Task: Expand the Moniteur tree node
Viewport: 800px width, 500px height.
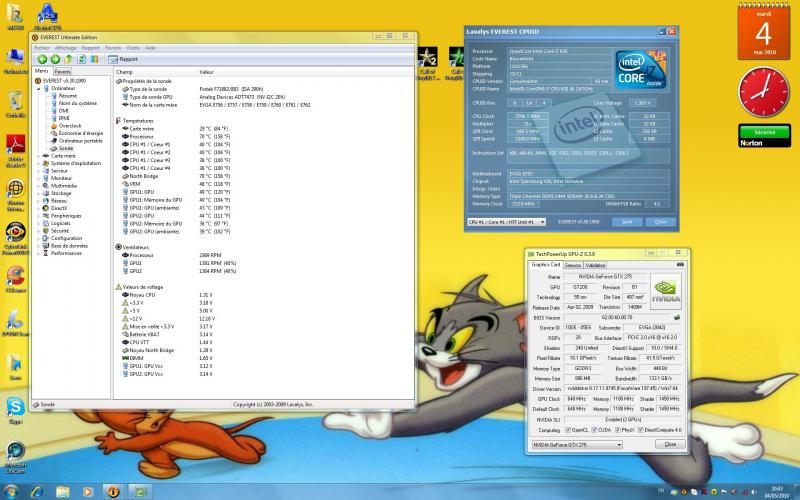Action: pos(38,179)
